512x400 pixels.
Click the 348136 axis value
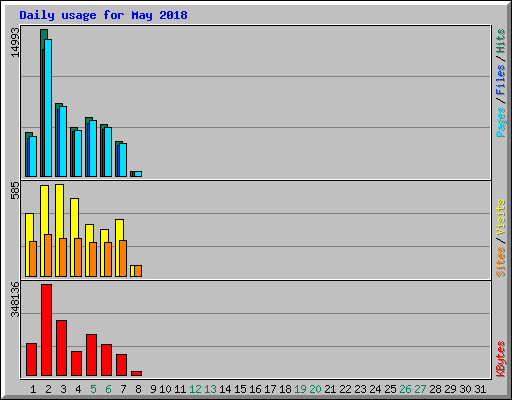(15, 299)
